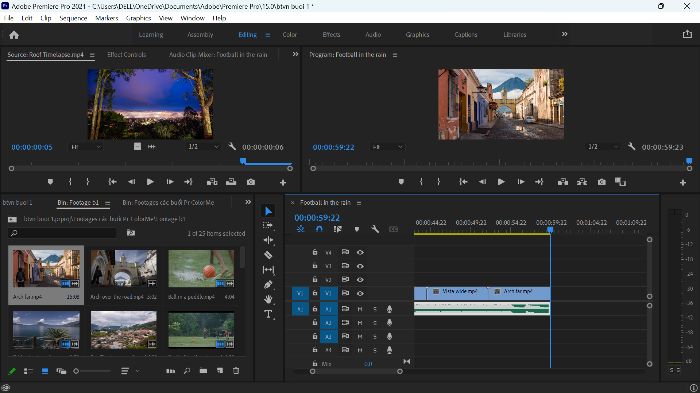Open Program playback resolution dropdown

(603, 146)
